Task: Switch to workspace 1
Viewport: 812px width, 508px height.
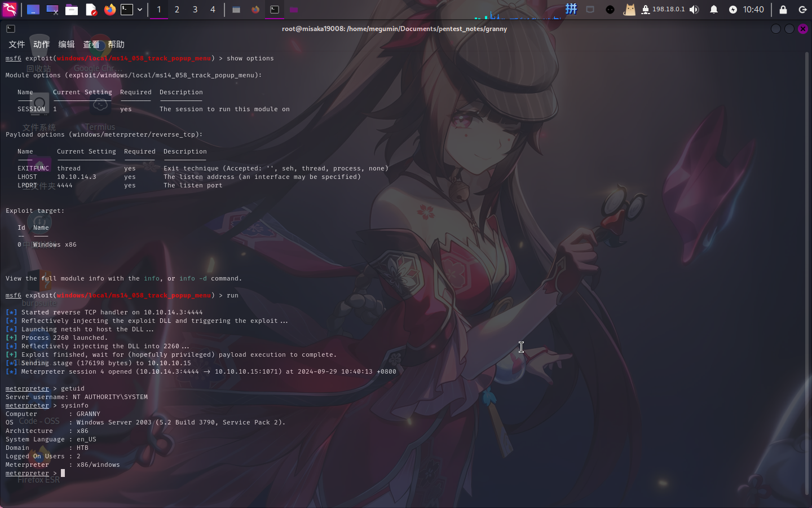Action: click(x=159, y=10)
